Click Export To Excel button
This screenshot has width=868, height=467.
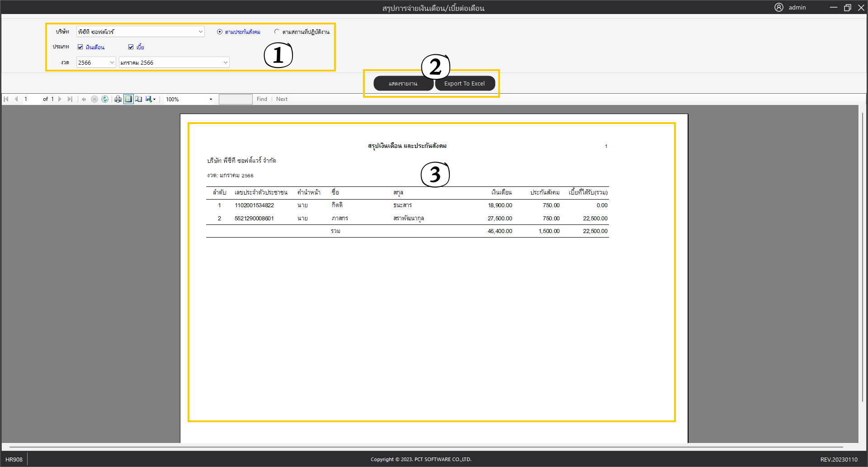click(x=464, y=84)
